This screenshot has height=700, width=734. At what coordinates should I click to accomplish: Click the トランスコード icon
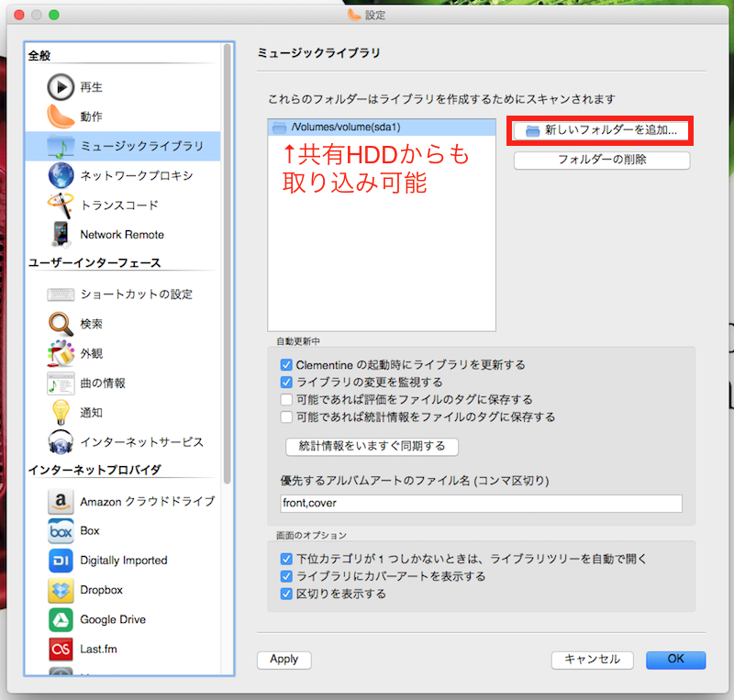click(61, 205)
